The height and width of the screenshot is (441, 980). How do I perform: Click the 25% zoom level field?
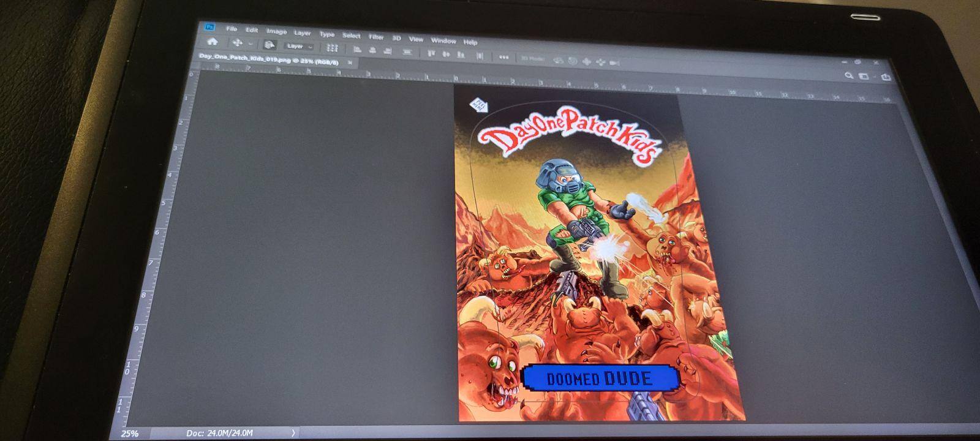tap(129, 433)
